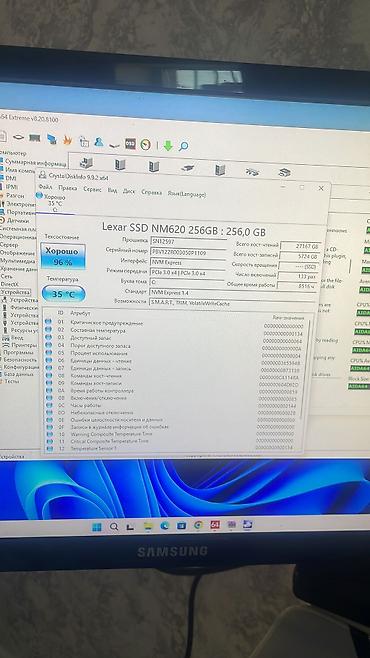Open File Explorer from the taskbar
The width and height of the screenshot is (370, 658).
pos(148,526)
